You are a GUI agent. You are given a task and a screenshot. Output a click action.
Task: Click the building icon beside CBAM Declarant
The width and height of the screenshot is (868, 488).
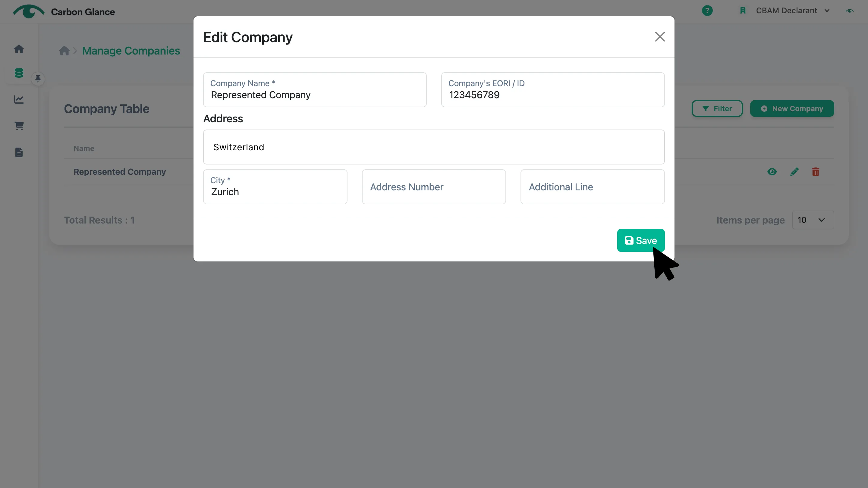click(743, 11)
